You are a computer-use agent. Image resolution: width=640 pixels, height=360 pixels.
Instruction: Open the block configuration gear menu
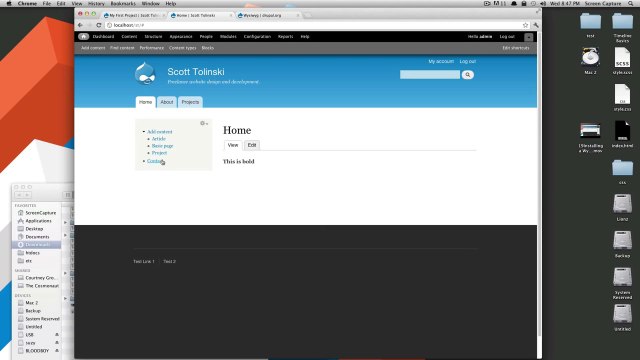tap(204, 123)
